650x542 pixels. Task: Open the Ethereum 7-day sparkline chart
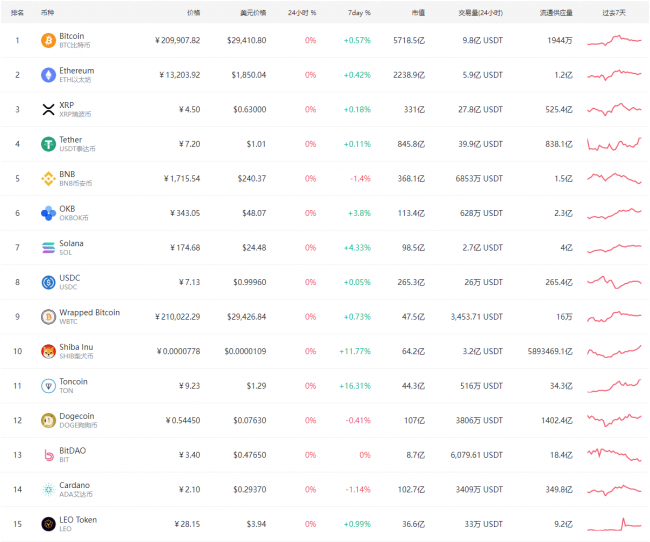point(614,75)
